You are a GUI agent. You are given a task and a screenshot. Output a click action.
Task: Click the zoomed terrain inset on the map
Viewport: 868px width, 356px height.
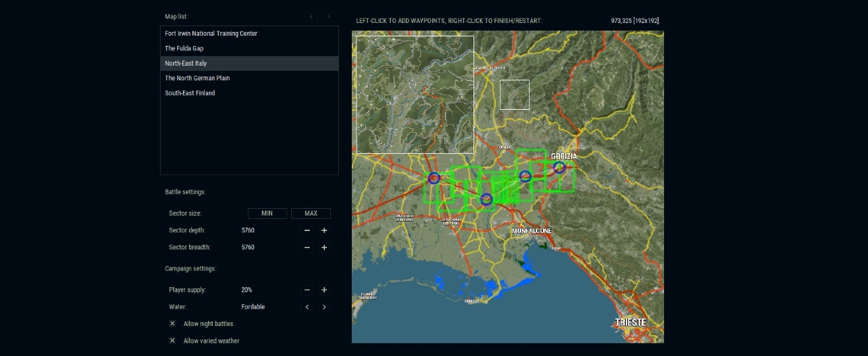tap(415, 94)
